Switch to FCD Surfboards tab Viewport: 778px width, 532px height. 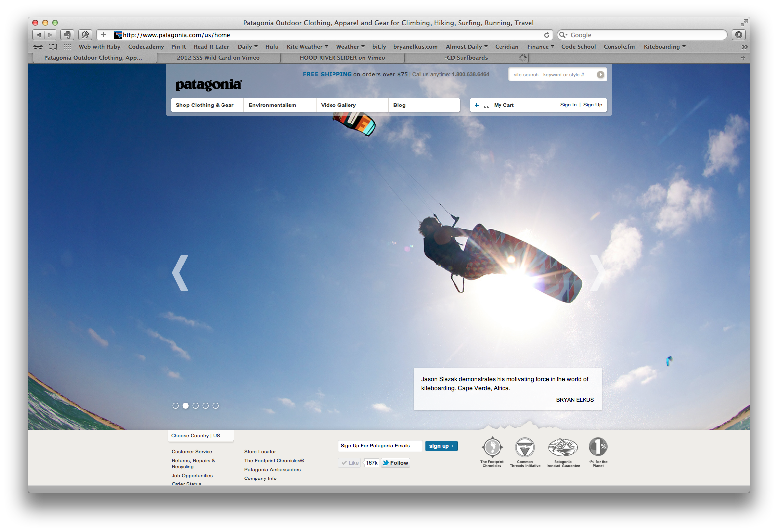tap(466, 58)
